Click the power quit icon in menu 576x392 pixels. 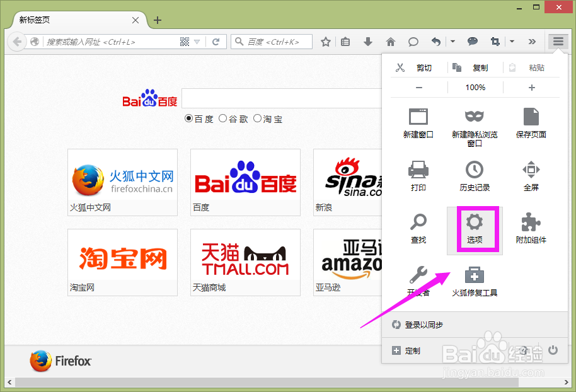click(553, 350)
